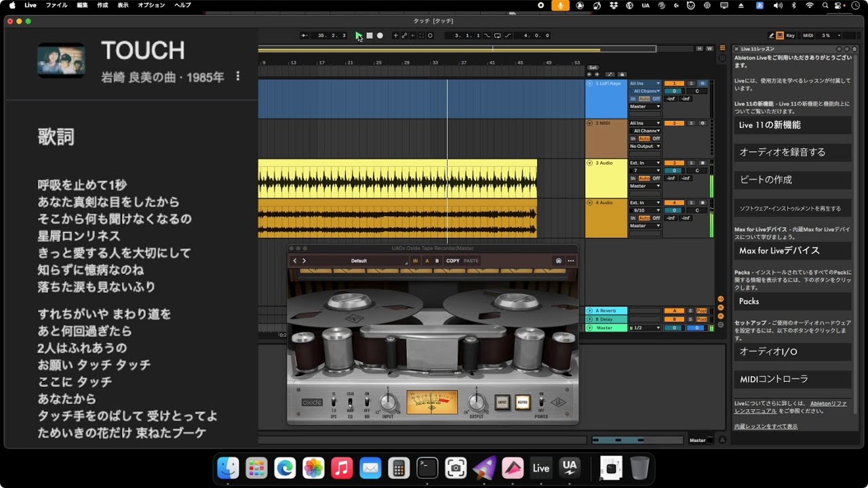Click the Set locator button
The width and height of the screenshot is (868, 488).
coord(593,68)
